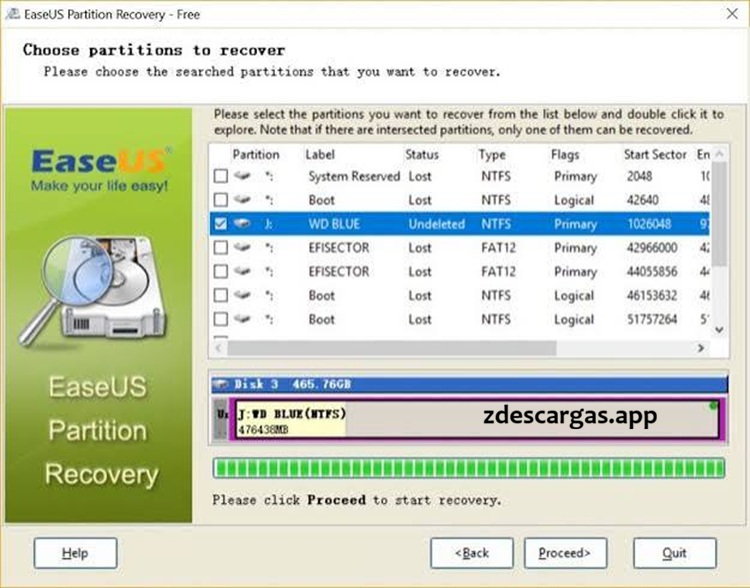Click drive icon of System Reserved row

[x=243, y=176]
